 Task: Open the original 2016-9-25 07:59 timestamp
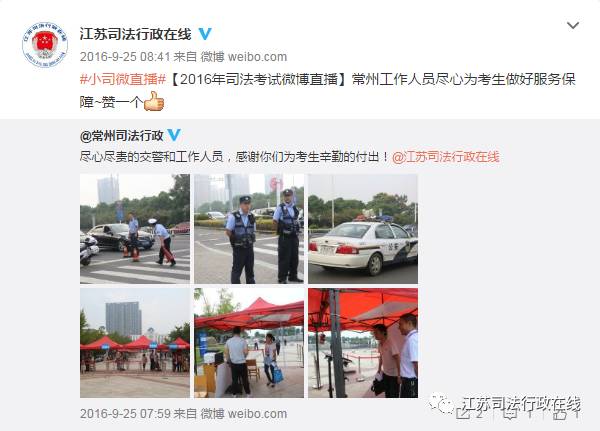point(125,414)
